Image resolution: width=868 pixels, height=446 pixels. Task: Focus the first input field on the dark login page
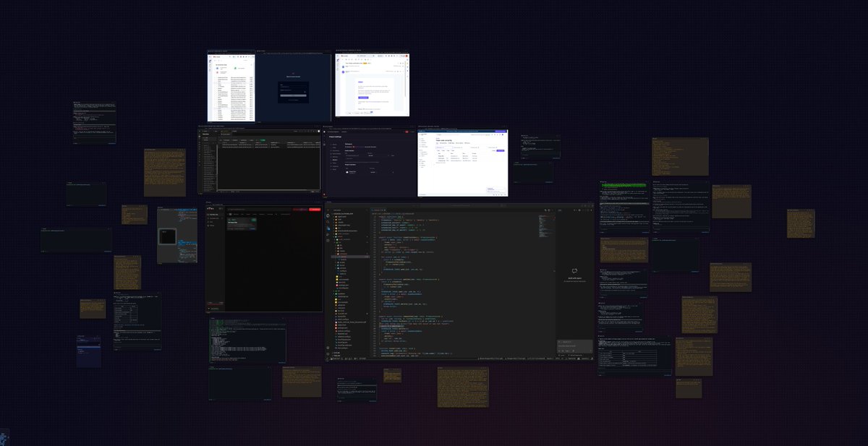pos(293,87)
